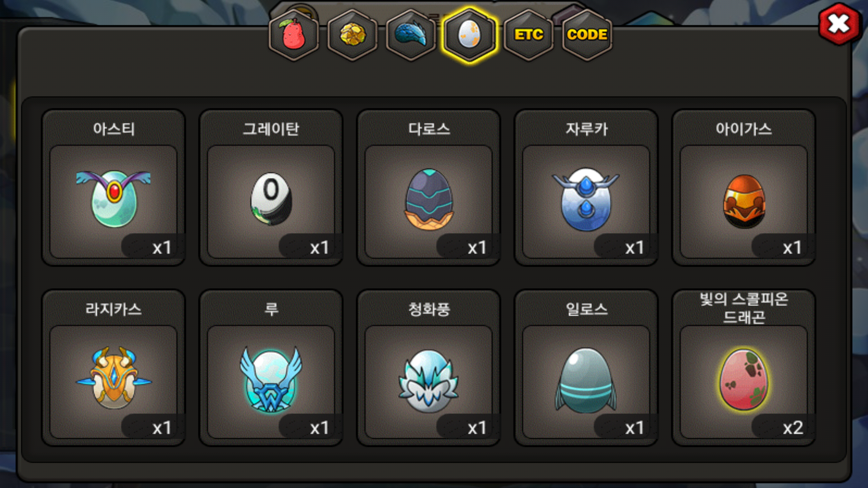
Task: Tap the 그레이탄 name label
Action: click(271, 129)
